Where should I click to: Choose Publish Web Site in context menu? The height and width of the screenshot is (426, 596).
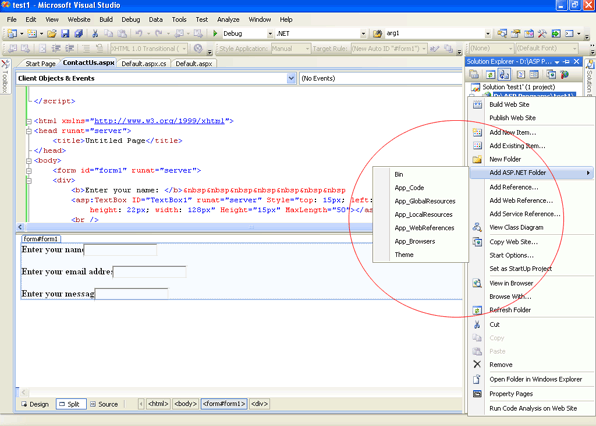tap(531, 118)
